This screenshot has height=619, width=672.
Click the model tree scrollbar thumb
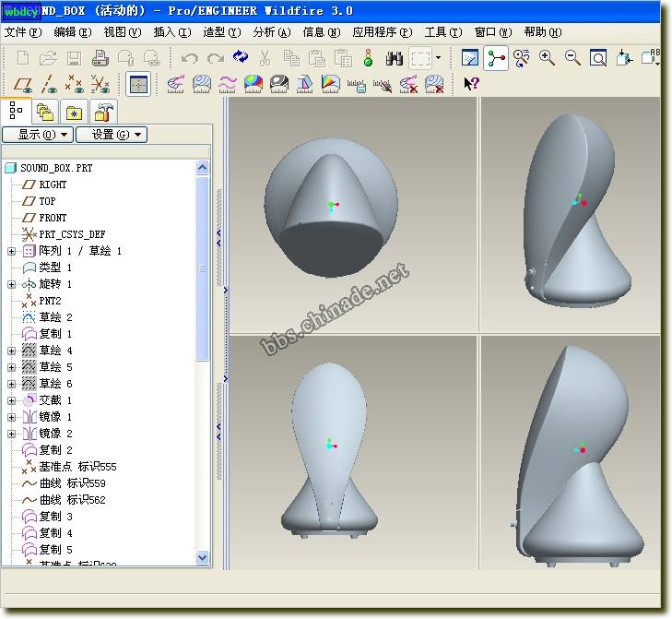click(202, 268)
